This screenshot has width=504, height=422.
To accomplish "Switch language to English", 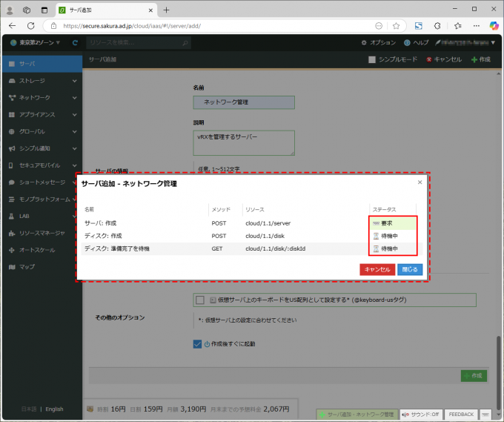I will [x=54, y=409].
